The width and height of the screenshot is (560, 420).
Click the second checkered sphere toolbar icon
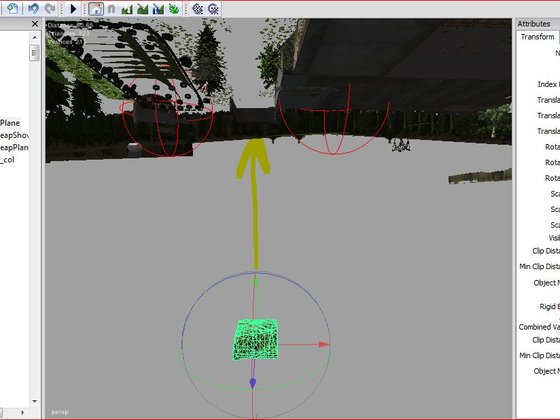213,9
